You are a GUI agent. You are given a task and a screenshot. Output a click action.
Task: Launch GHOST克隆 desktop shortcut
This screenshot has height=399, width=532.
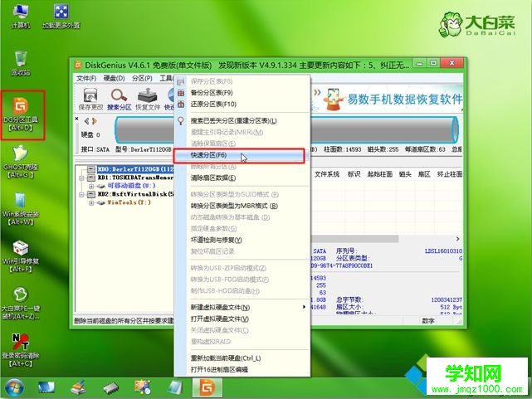21,162
